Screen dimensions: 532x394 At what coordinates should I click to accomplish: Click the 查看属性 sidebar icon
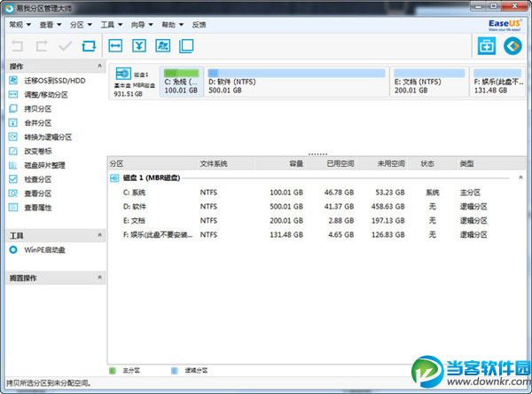(x=13, y=207)
